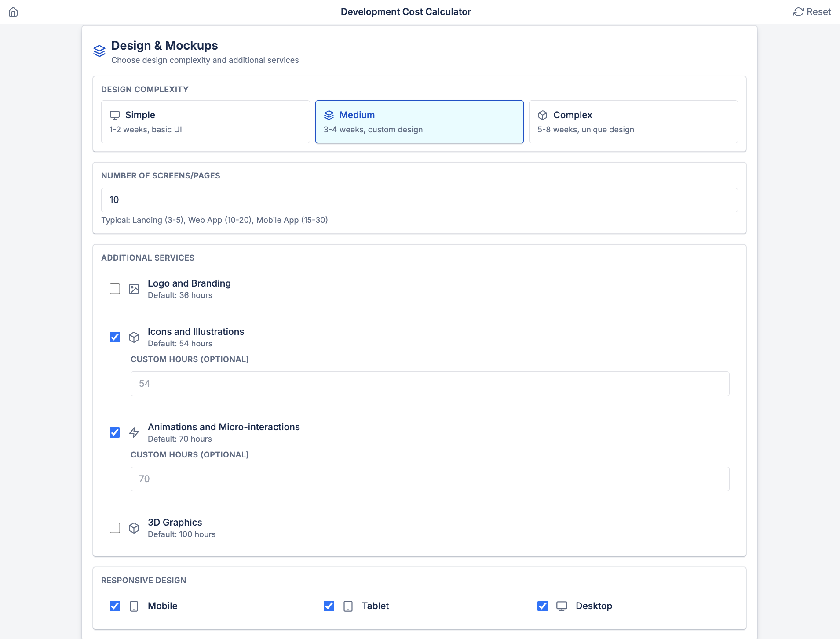
Task: Focus custom hours field for Icons and Illustrations
Action: point(430,384)
